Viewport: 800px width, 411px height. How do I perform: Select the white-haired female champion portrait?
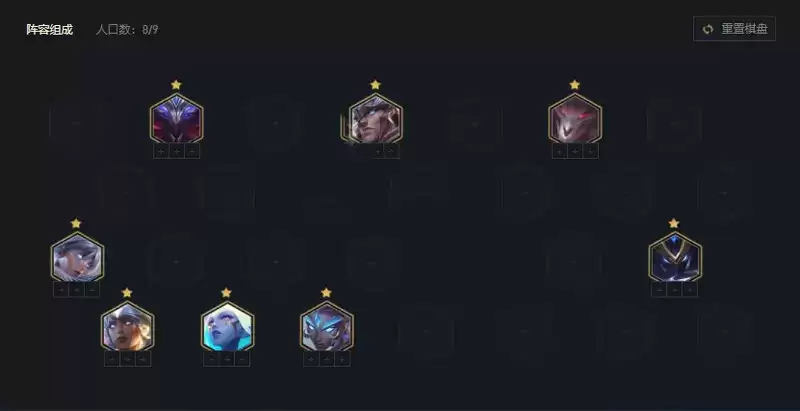[x=77, y=257]
